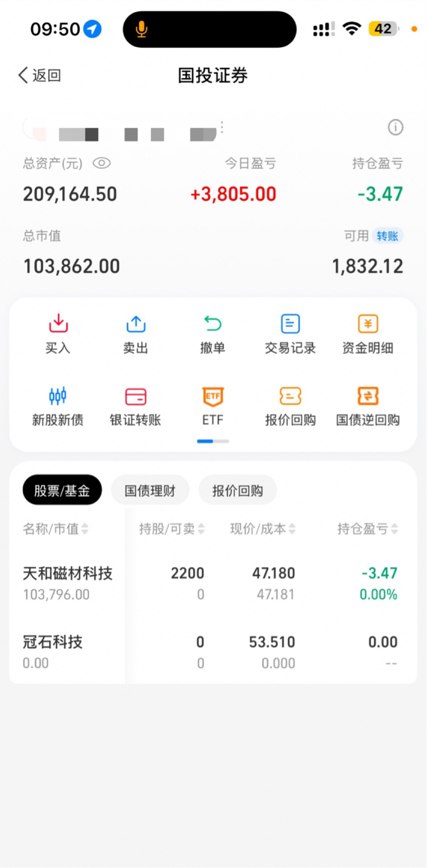
Task: Tap 冠石科技 current price 53.510
Action: click(x=272, y=642)
